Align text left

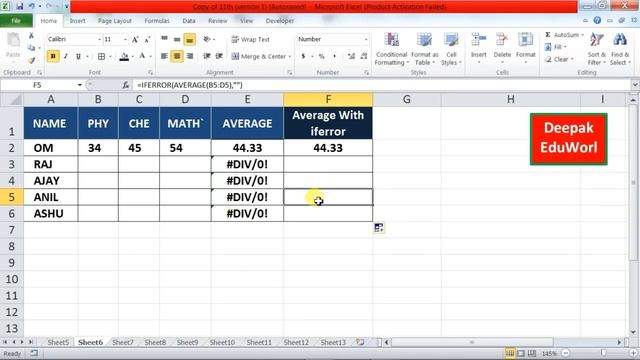164,56
